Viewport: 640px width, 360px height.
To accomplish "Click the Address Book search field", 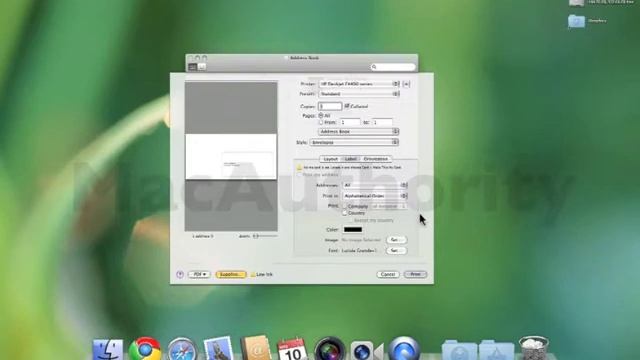I will (x=393, y=67).
